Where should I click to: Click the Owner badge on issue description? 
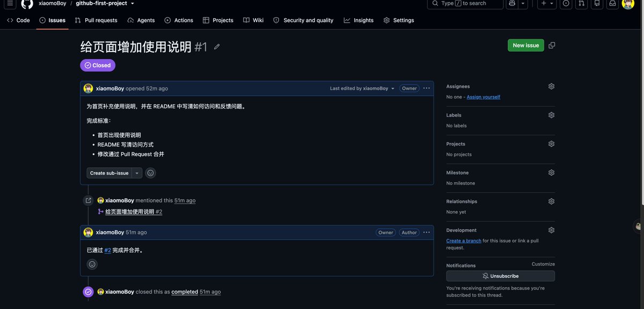[409, 88]
